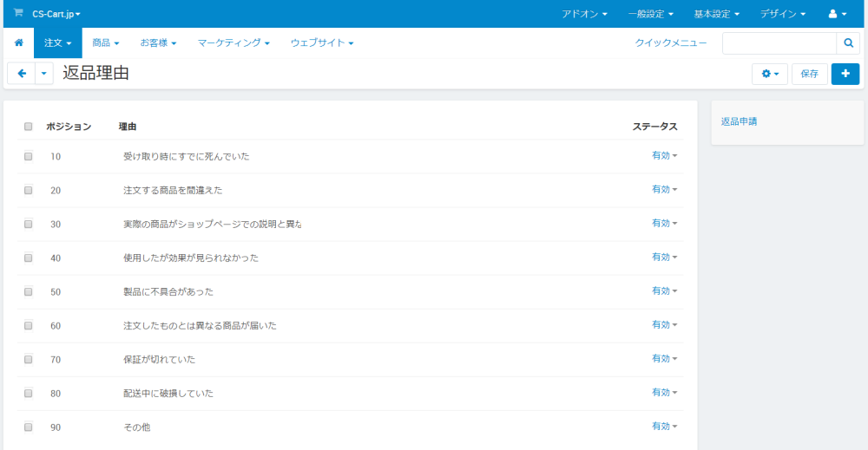Open the マーケティング menu
The height and width of the screenshot is (450, 868).
tap(233, 42)
